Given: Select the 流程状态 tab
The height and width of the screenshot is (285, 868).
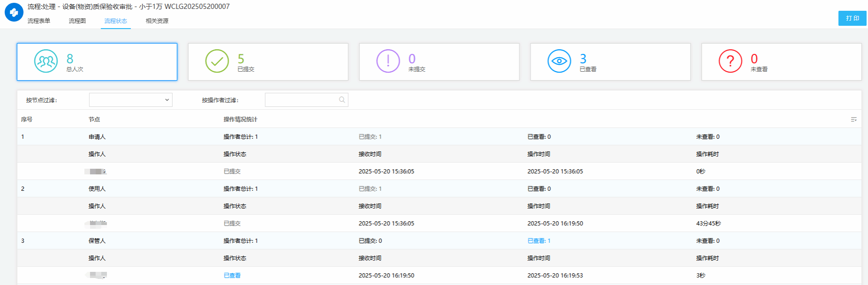Looking at the screenshot, I should (115, 21).
